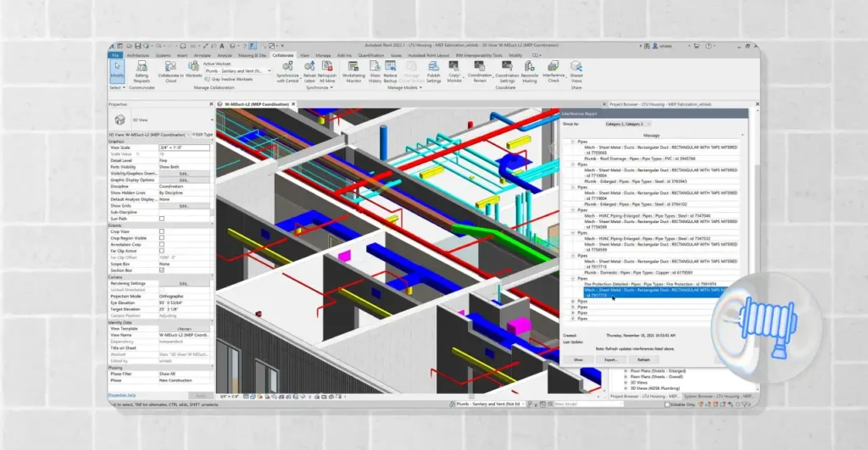Screen dimensions: 868x450
Task: Click Show button in Interference Report
Action: (578, 360)
